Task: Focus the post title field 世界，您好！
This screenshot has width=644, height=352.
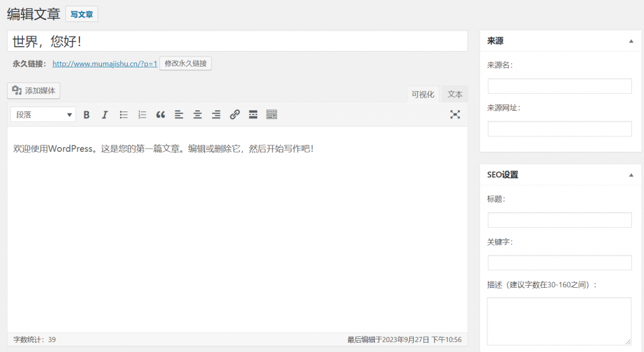Action: pyautogui.click(x=237, y=41)
